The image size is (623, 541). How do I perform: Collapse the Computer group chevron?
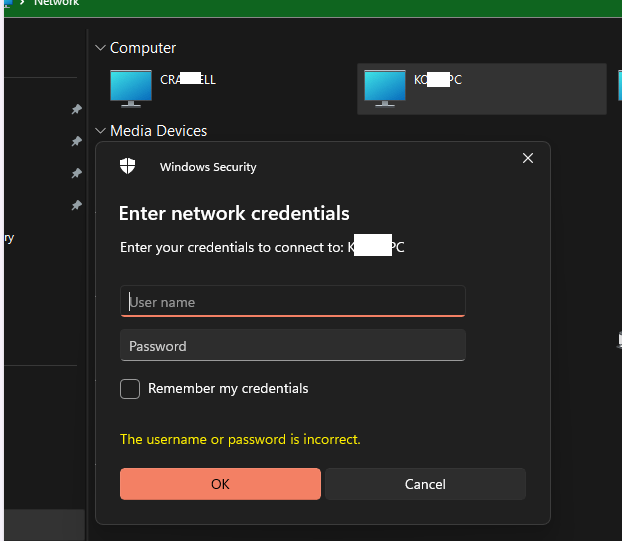pyautogui.click(x=101, y=48)
